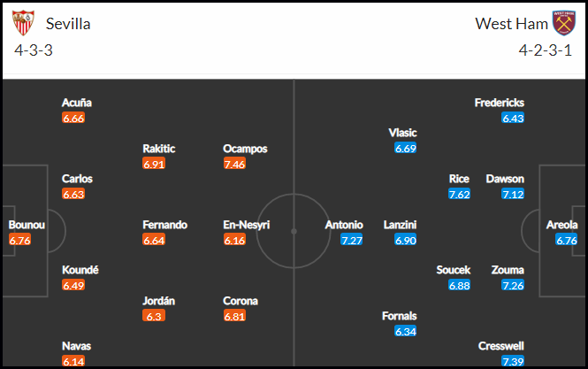
Task: Select Ocampos rating badge 7.46
Action: coord(234,164)
